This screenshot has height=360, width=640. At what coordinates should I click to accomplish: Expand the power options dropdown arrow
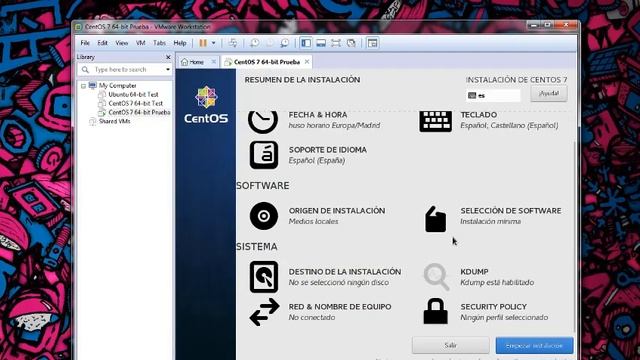pos(213,43)
